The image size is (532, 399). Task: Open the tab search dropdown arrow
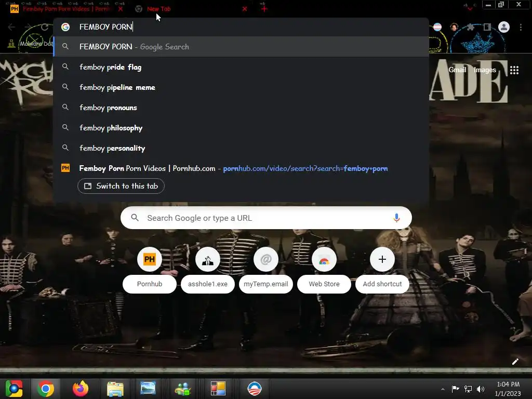click(470, 8)
